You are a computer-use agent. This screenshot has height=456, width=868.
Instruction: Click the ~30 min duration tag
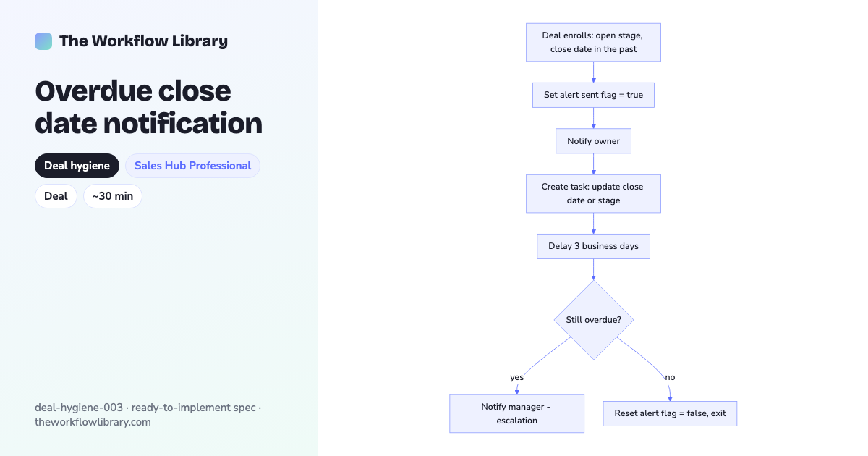click(x=113, y=196)
